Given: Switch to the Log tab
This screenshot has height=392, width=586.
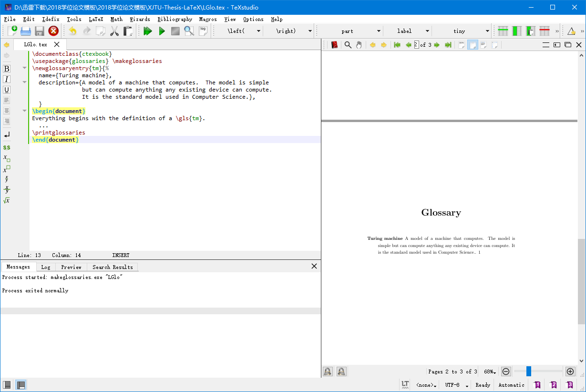Looking at the screenshot, I should 45,267.
